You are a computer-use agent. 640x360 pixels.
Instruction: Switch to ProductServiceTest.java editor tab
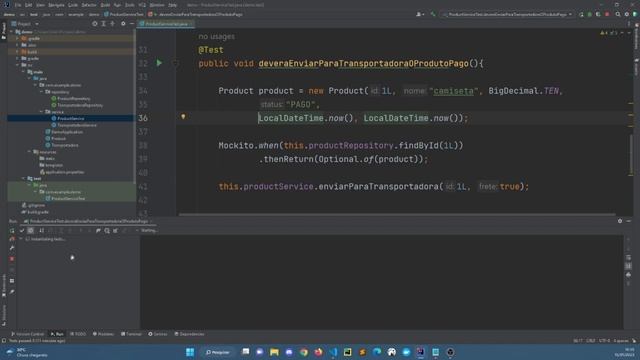pos(167,24)
